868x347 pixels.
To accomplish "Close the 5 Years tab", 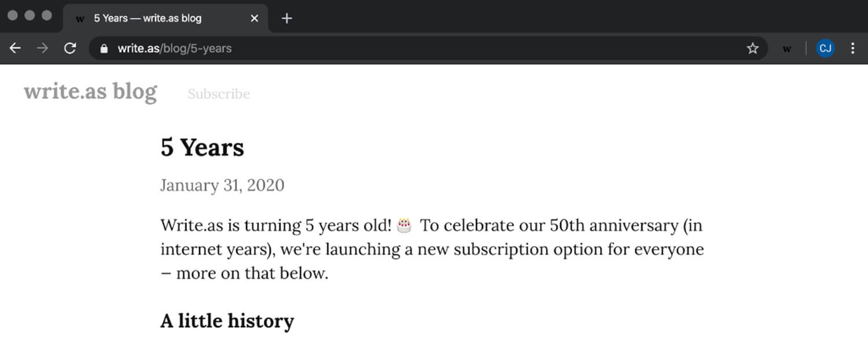I will click(x=254, y=19).
